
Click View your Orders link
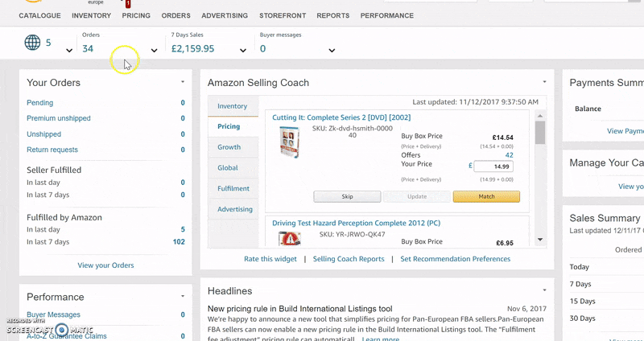pos(105,265)
